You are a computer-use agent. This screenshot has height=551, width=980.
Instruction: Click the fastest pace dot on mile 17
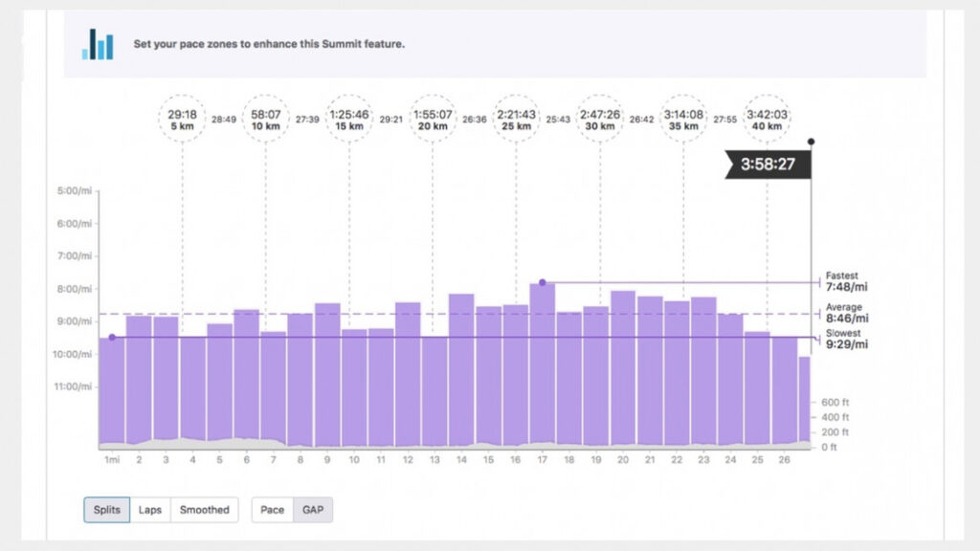coord(542,282)
